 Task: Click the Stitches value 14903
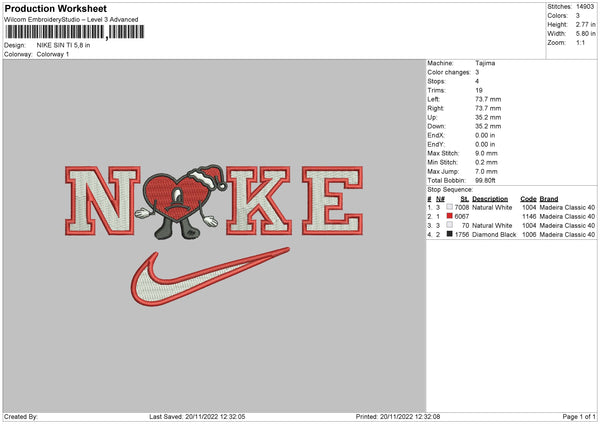click(585, 7)
